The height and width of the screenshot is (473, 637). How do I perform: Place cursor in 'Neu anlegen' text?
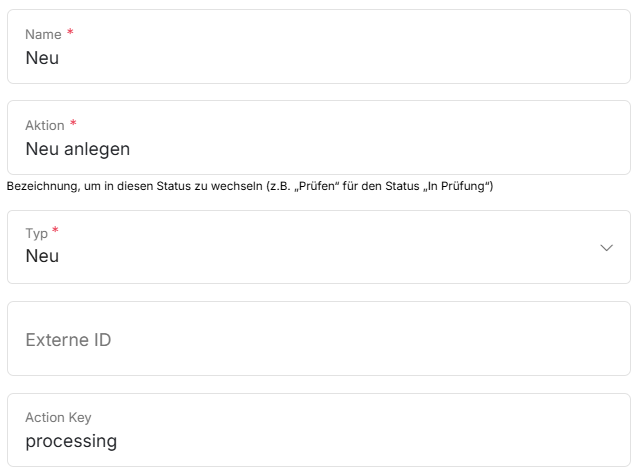click(x=77, y=149)
